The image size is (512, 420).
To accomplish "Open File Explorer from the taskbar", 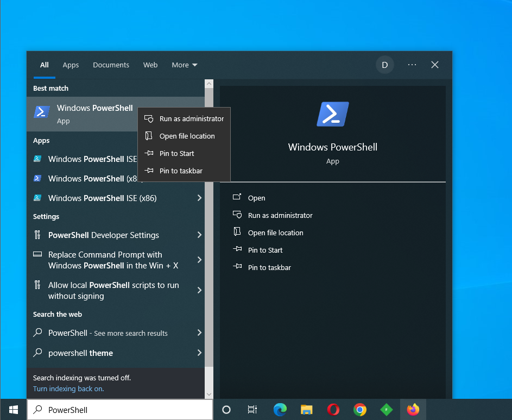I will 306,410.
